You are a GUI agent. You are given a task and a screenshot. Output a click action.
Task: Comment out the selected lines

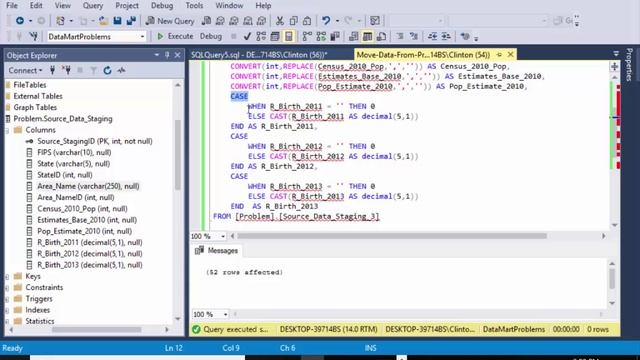click(400, 36)
